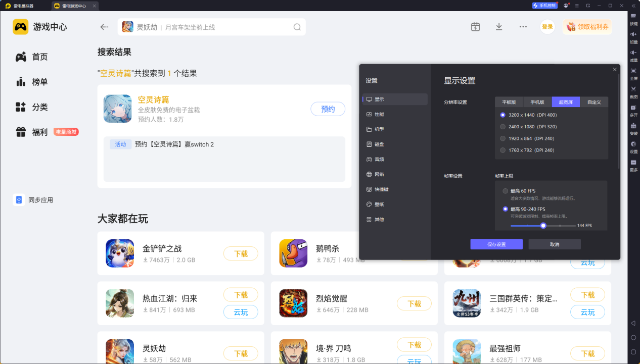
Task: Click the 游戏中心 controller logo
Action: point(21,27)
